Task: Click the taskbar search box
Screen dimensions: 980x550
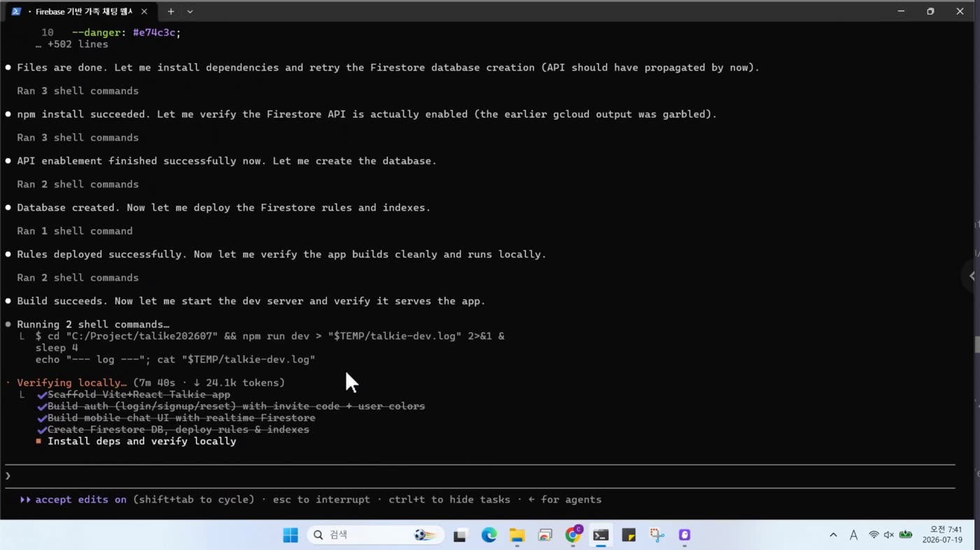Action: 376,535
